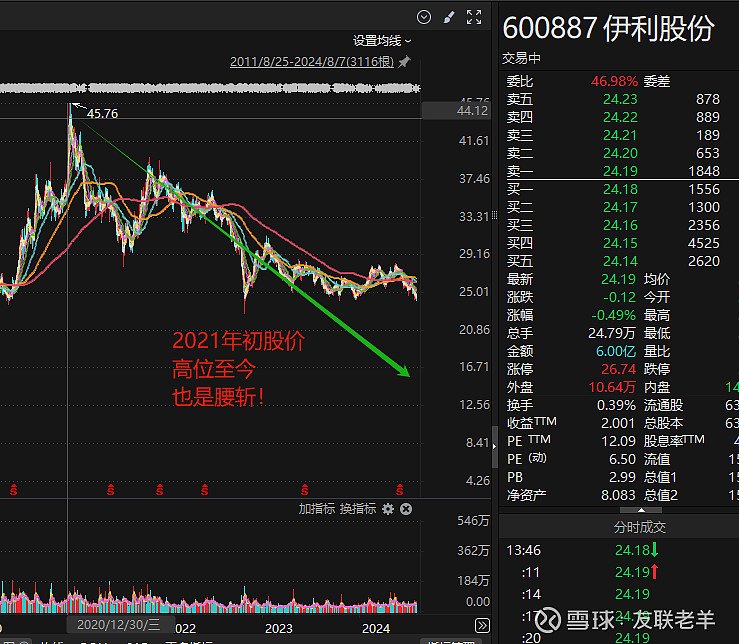
Task: Click 换指标 change indicator button
Action: pyautogui.click(x=358, y=509)
